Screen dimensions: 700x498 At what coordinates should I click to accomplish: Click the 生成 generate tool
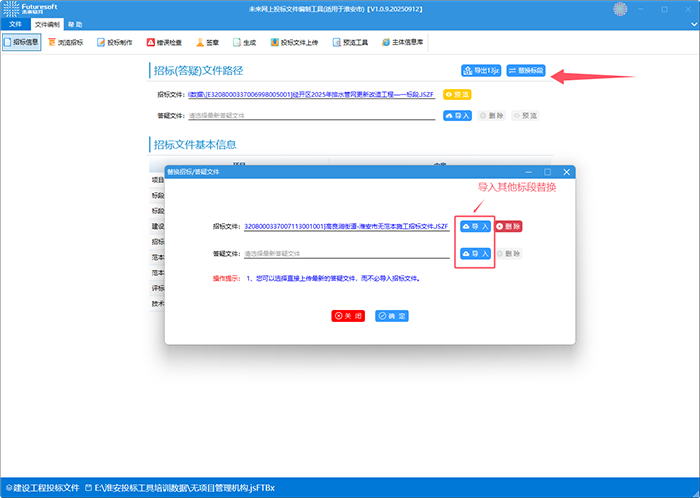(x=243, y=44)
